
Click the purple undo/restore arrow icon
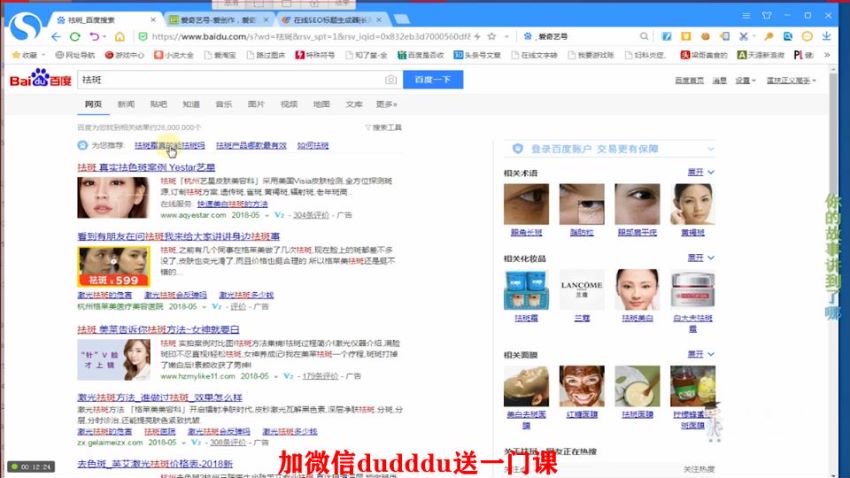point(95,37)
